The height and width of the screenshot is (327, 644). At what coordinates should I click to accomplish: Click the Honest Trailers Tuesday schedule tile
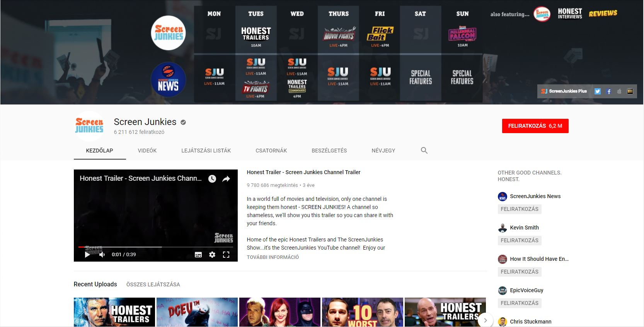click(x=256, y=36)
